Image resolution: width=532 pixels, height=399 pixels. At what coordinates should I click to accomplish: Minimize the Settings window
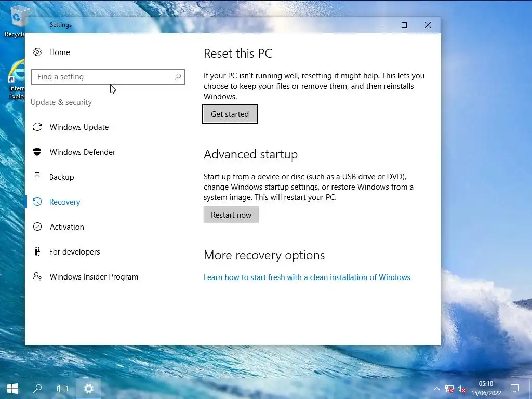click(381, 25)
